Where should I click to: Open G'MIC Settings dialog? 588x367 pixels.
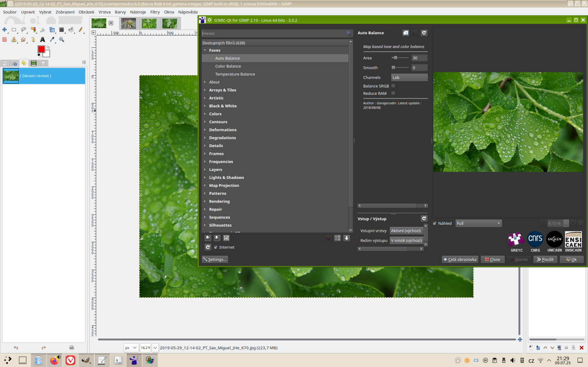(x=215, y=259)
